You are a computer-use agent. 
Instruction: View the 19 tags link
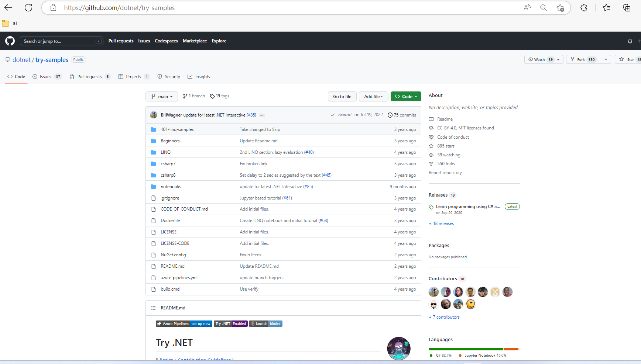[220, 96]
